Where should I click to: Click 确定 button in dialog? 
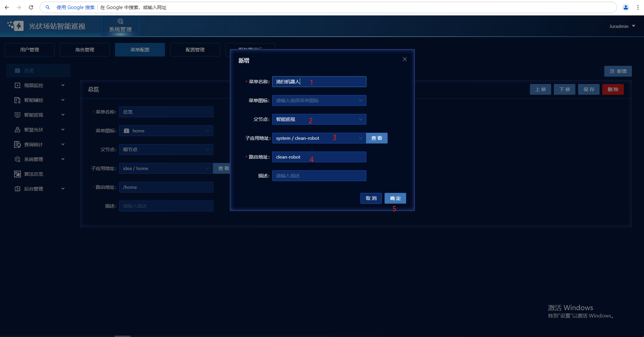[x=395, y=198]
